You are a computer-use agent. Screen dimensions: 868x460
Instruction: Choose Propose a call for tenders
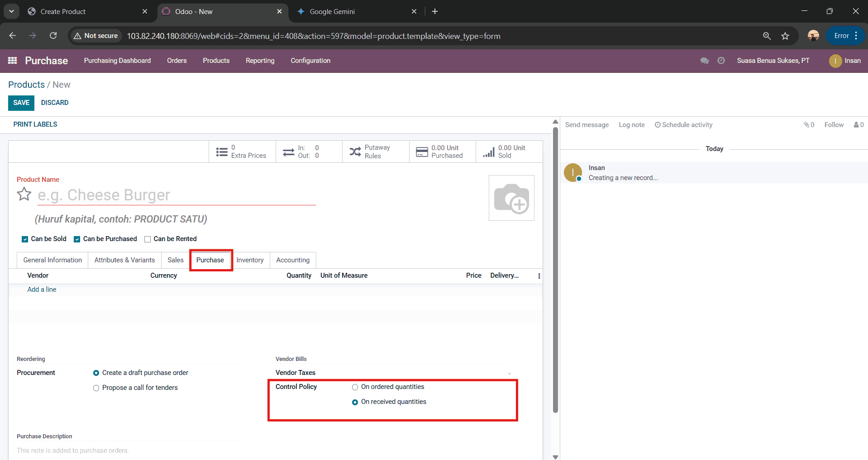pyautogui.click(x=96, y=388)
